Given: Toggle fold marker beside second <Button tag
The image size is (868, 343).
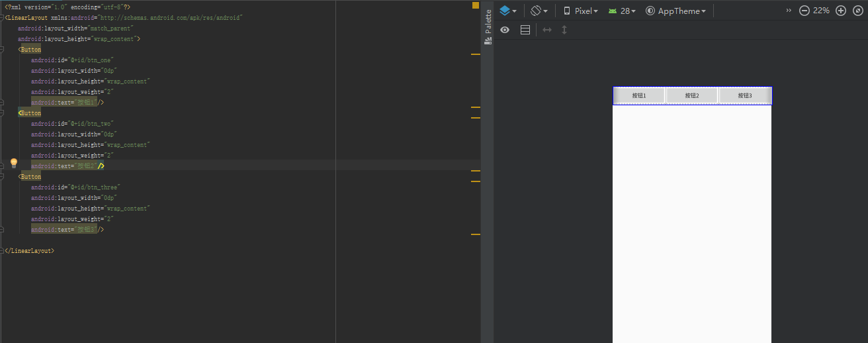Looking at the screenshot, I should click(x=2, y=113).
